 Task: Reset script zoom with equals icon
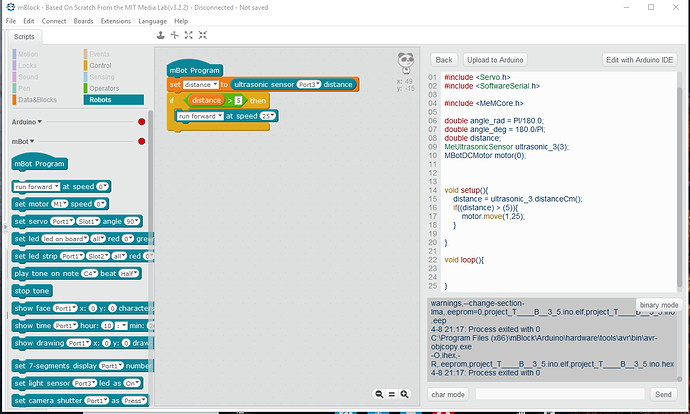(x=392, y=394)
